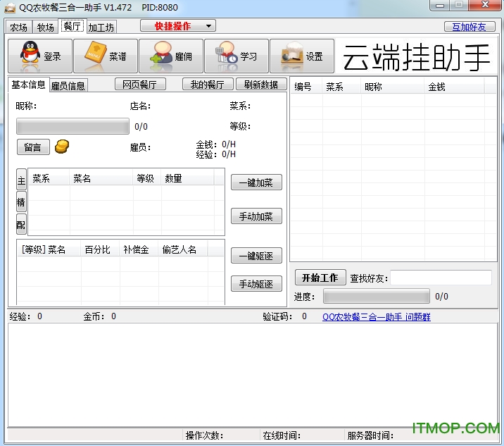Screen dimensions: 504x446
Task: Switch to the 加工坊 tab
Action: 101,27
